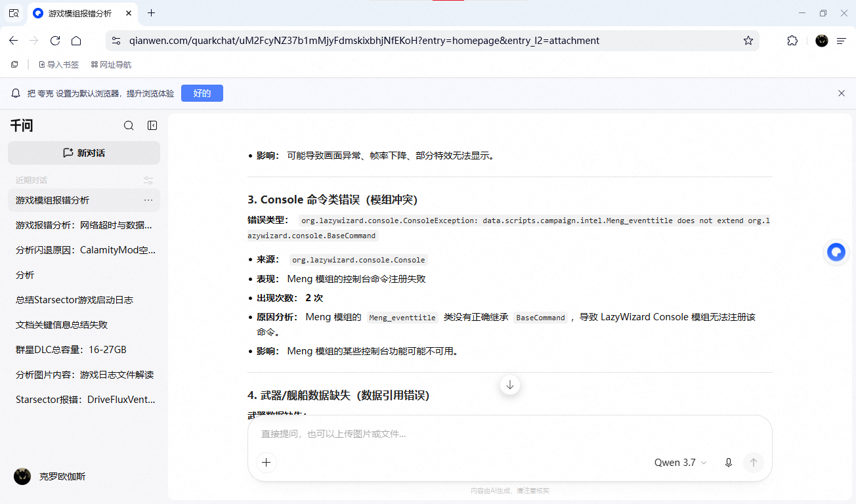Open the tab search icon in the title bar
Image resolution: width=856 pixels, height=504 pixels.
coord(14,13)
